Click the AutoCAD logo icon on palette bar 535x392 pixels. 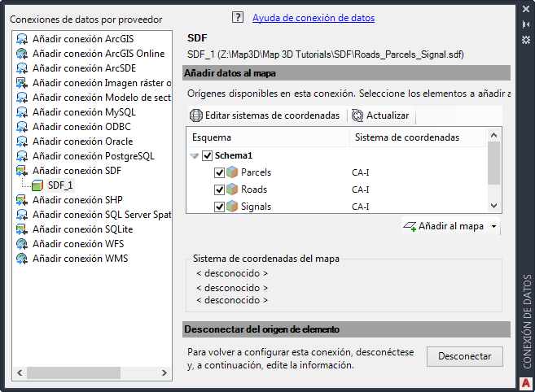click(526, 381)
